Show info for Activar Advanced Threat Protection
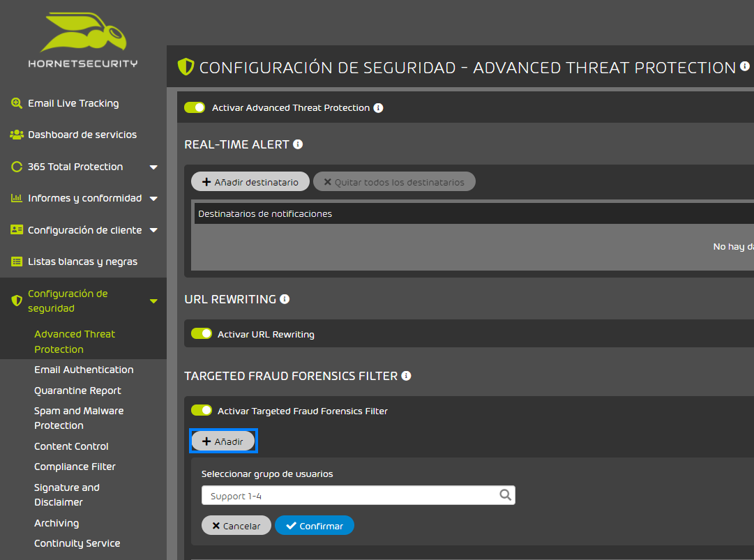The width and height of the screenshot is (754, 560). coord(379,108)
